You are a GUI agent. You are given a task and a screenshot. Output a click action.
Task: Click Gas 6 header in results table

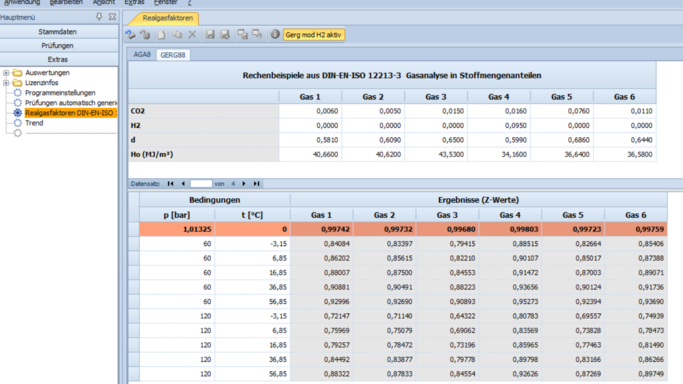(x=636, y=215)
